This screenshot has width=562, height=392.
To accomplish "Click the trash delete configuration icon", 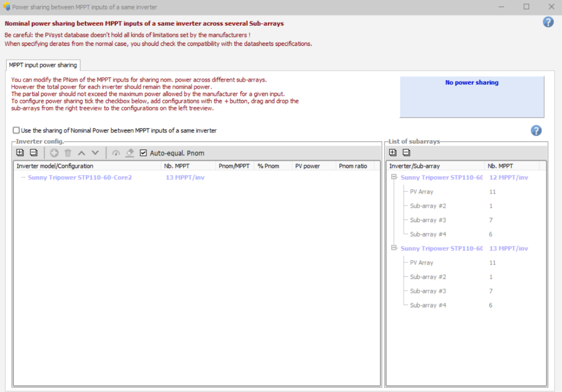I will click(68, 153).
